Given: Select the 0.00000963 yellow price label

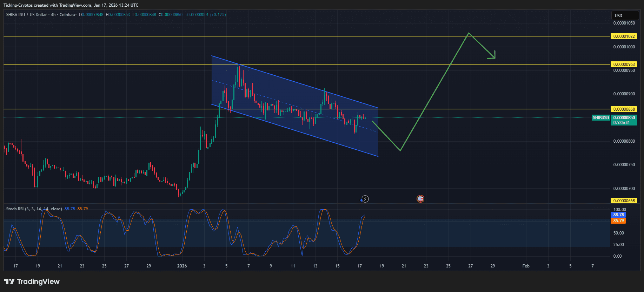Looking at the screenshot, I should [623, 64].
